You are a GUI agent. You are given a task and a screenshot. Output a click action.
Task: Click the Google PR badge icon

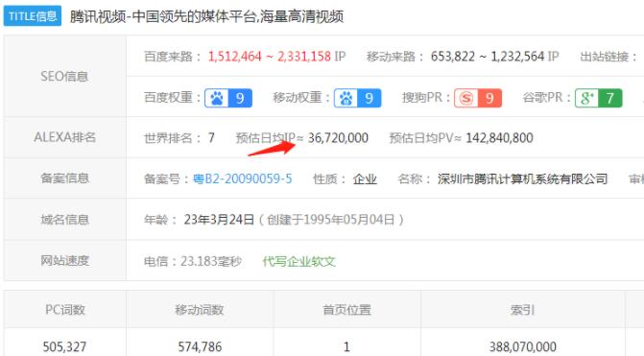[598, 98]
